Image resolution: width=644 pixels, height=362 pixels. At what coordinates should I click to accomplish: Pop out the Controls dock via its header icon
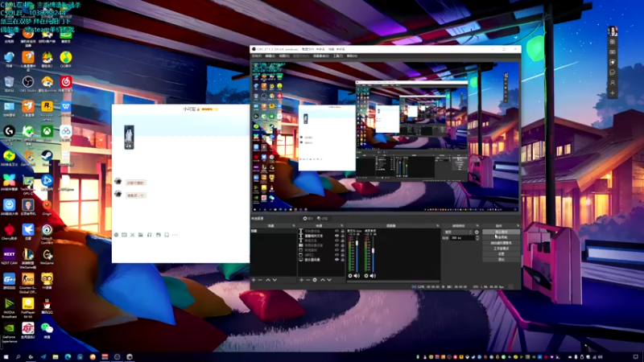coord(518,226)
